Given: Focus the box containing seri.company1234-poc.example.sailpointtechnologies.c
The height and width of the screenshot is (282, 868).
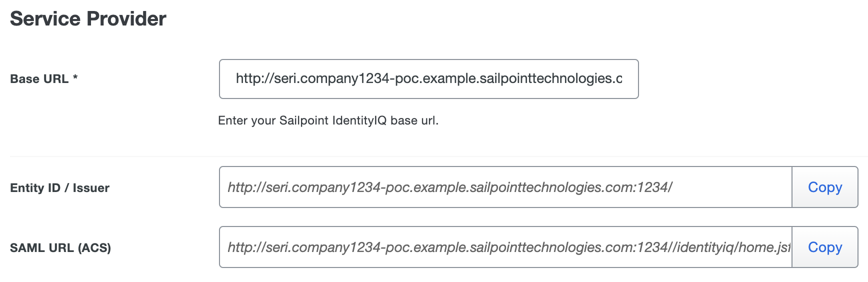Looking at the screenshot, I should 428,79.
